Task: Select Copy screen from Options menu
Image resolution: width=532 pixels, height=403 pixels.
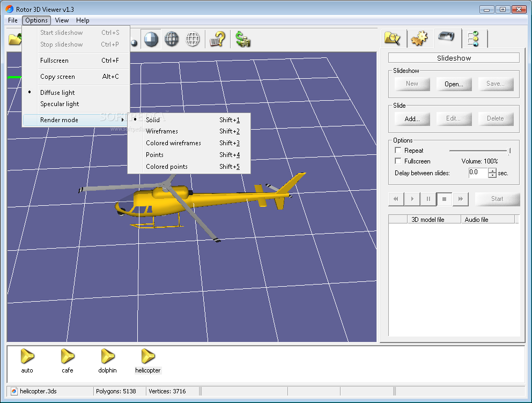Action: tap(76, 77)
